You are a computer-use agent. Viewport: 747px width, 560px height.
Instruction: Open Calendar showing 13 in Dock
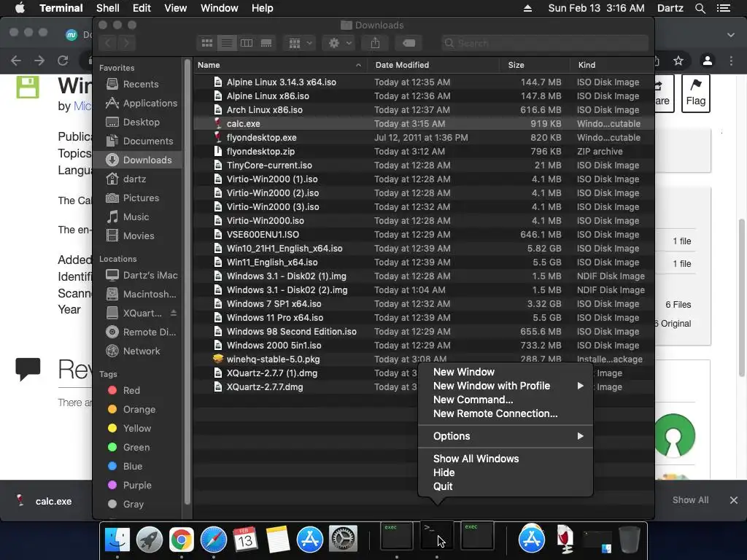pos(245,540)
